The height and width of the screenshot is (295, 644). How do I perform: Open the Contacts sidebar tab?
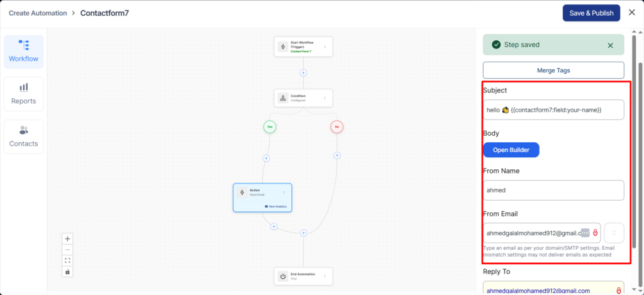pos(23,136)
